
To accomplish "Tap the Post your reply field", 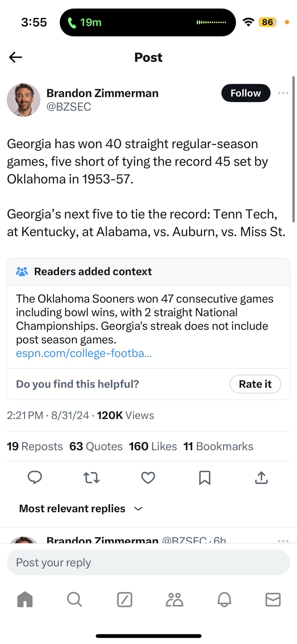I will click(148, 562).
